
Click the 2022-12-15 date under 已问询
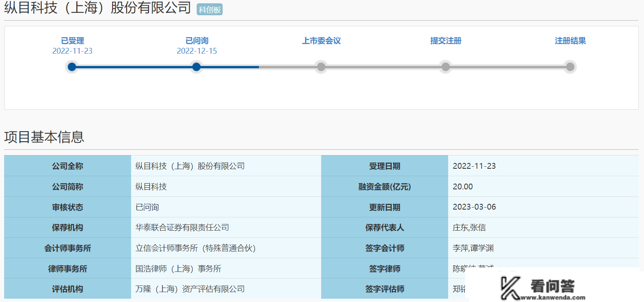tap(197, 51)
